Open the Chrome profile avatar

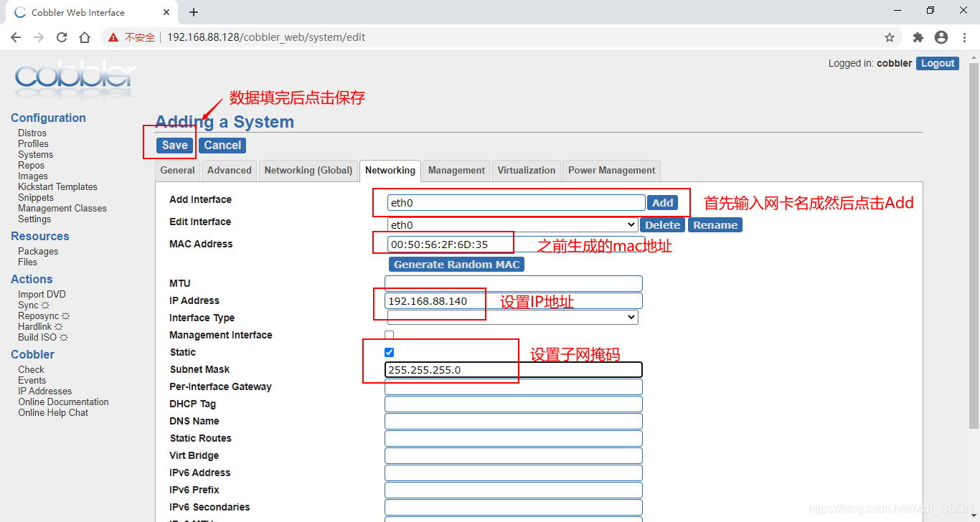(x=941, y=37)
